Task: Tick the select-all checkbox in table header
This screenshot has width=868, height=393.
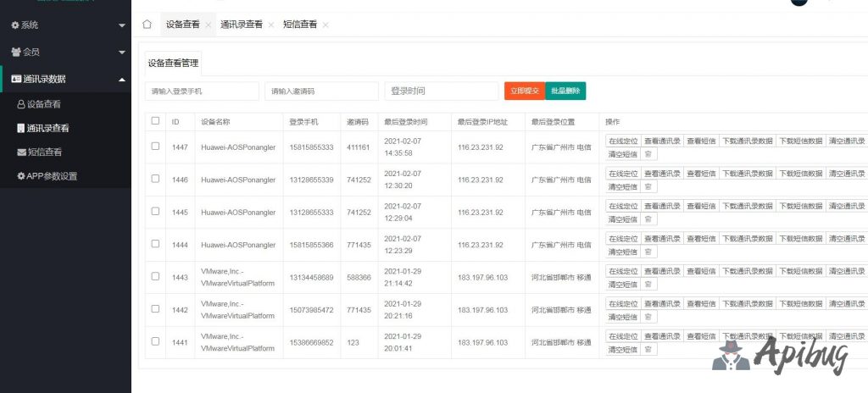Action: (x=155, y=121)
